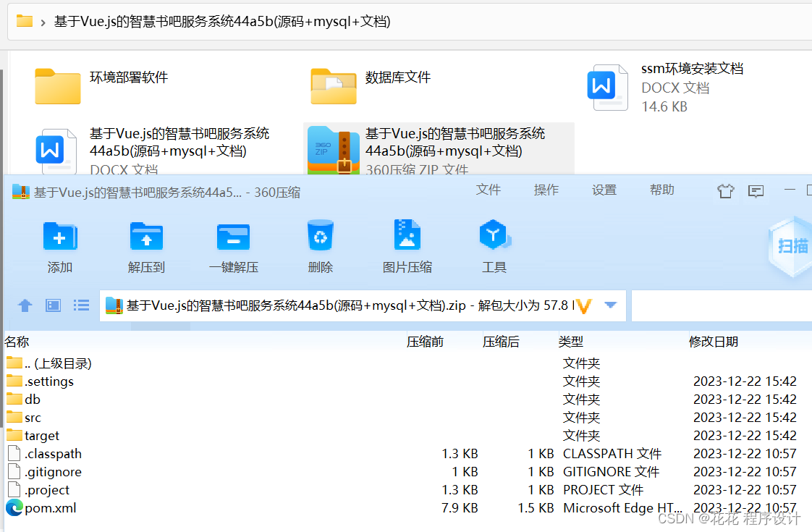Open the feedback icon in the title bar
Viewport: 812px width, 532px height.
point(756,190)
